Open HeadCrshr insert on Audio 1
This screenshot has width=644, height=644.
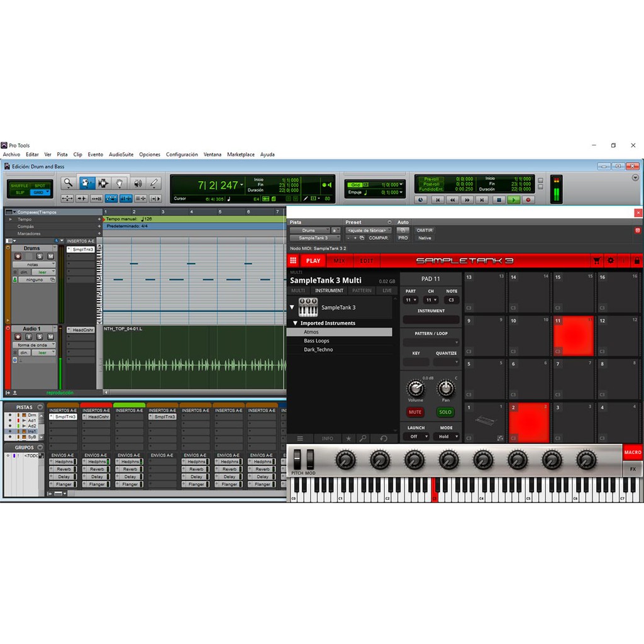click(81, 330)
